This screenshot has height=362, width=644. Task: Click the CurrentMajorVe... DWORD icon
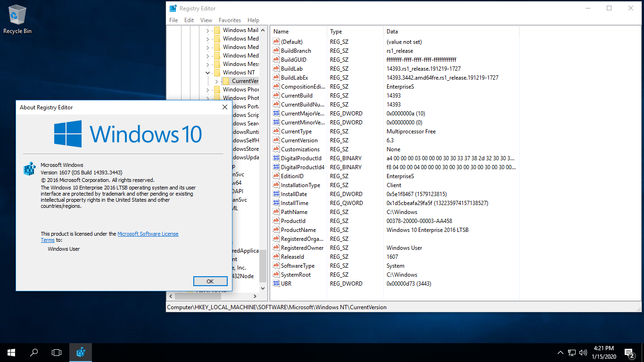[x=276, y=114]
